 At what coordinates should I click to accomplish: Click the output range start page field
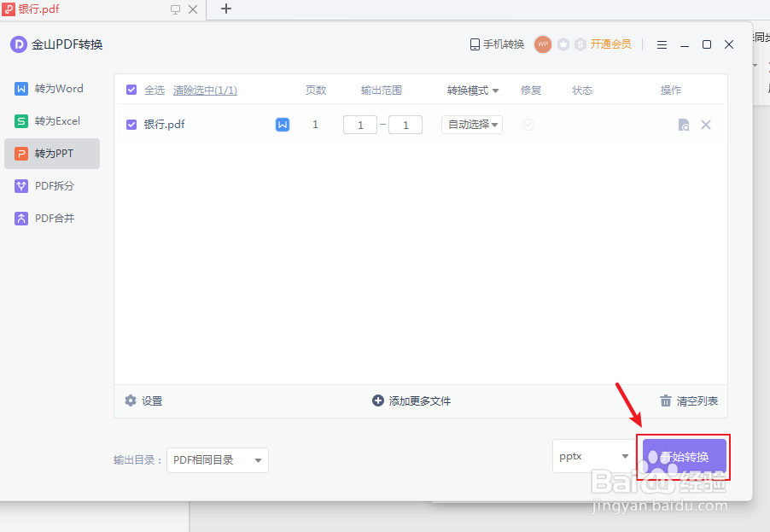[x=360, y=125]
